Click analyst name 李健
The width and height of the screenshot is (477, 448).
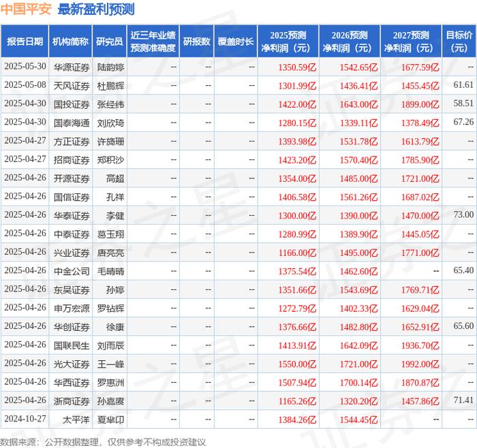click(115, 216)
